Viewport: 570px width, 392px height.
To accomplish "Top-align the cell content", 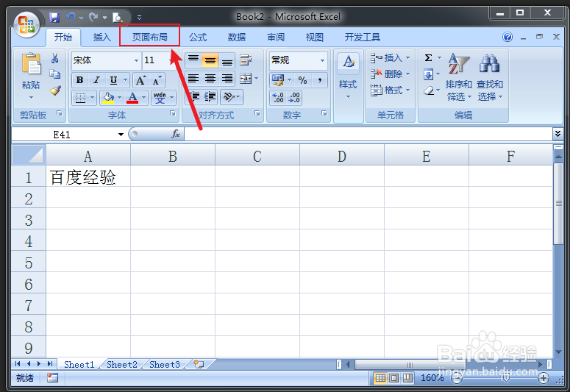I will point(193,60).
